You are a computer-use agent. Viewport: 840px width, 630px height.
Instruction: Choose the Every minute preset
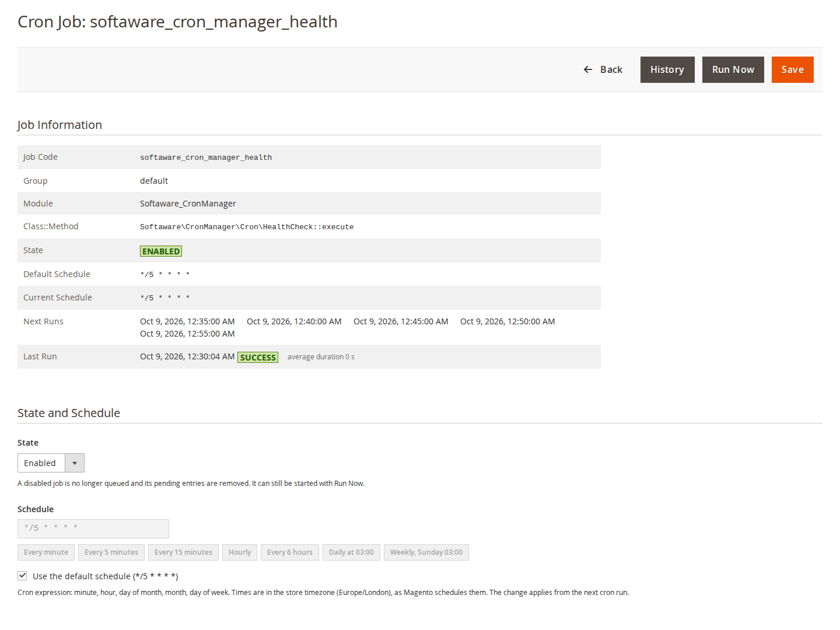[46, 552]
